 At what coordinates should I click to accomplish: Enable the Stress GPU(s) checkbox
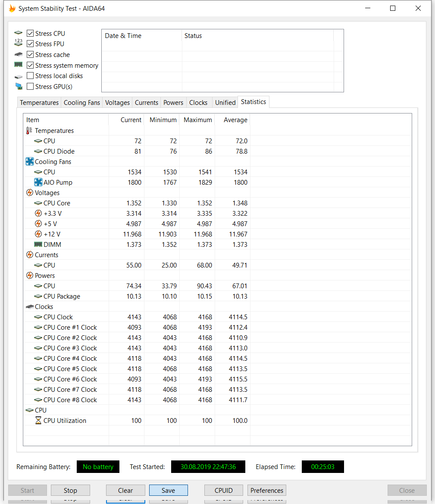[x=30, y=86]
